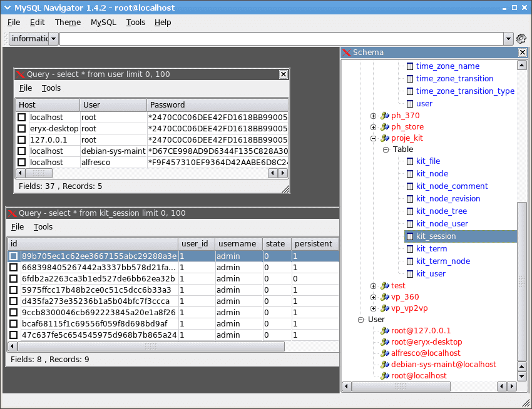This screenshot has width=532, height=409.
Task: Click table icon beside kit_file
Action: tap(410, 161)
